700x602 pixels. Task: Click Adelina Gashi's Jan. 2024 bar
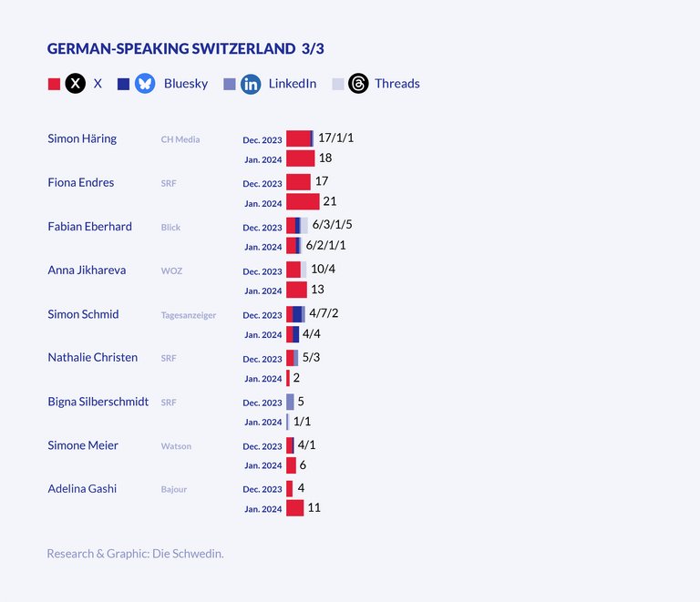point(294,508)
